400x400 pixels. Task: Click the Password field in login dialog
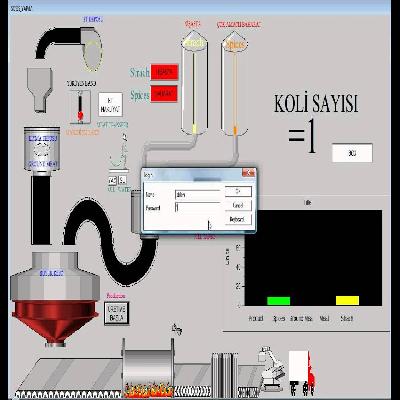click(198, 208)
